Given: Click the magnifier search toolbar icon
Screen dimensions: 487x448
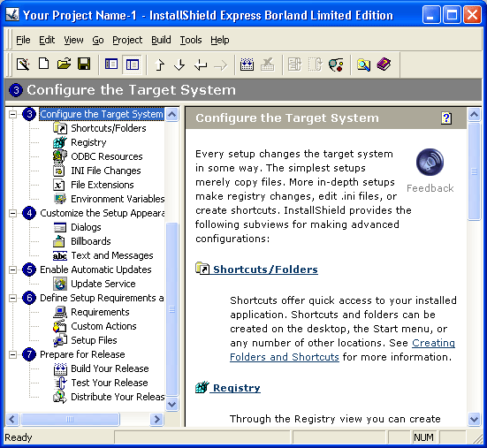Looking at the screenshot, I should pyautogui.click(x=363, y=65).
